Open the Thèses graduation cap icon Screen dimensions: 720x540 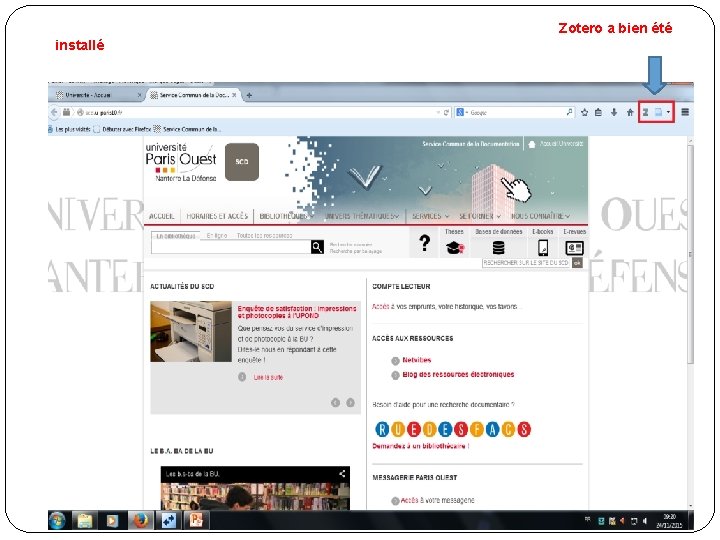(455, 248)
